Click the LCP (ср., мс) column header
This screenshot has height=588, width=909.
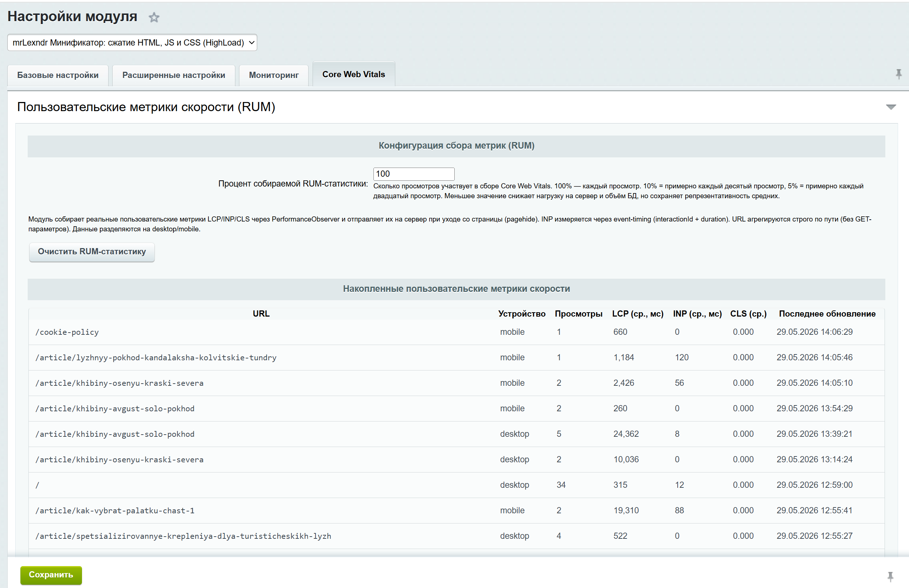tap(638, 314)
